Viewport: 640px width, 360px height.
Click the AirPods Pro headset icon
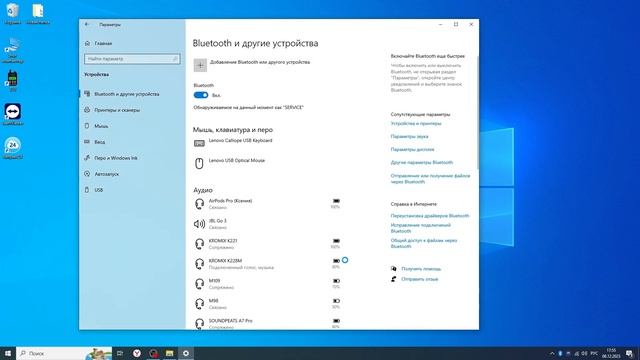pyautogui.click(x=199, y=204)
